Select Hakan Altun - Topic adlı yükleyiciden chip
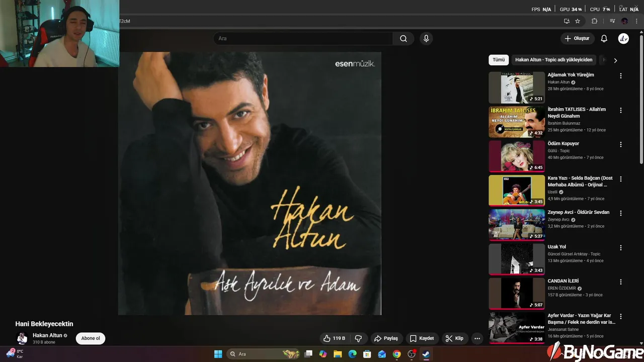This screenshot has height=362, width=644. coord(553,60)
